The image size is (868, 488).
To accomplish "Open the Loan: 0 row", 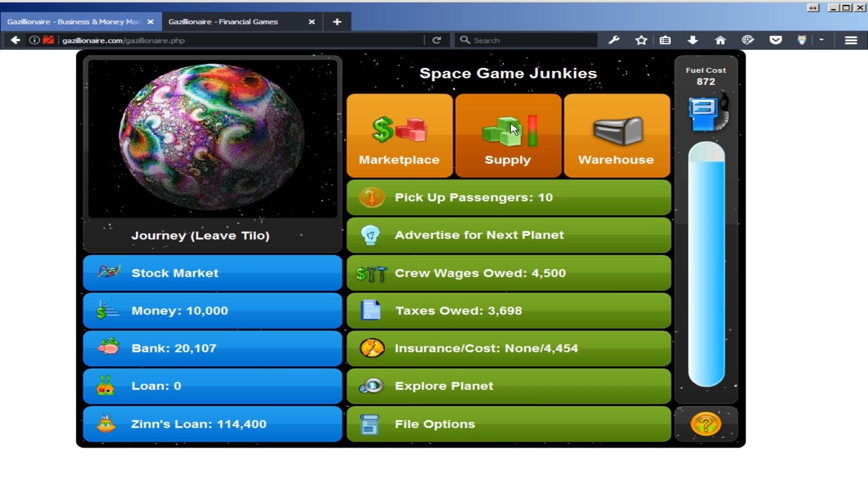I will pyautogui.click(x=212, y=386).
